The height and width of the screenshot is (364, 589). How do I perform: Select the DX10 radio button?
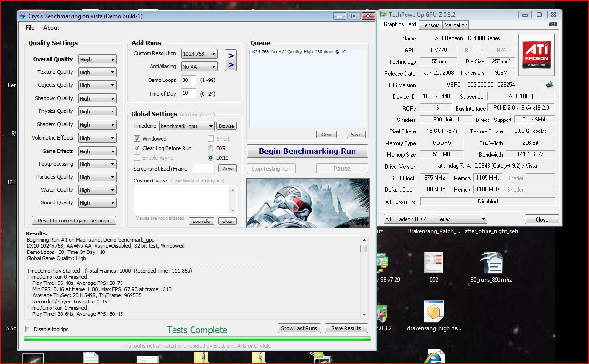coord(211,158)
